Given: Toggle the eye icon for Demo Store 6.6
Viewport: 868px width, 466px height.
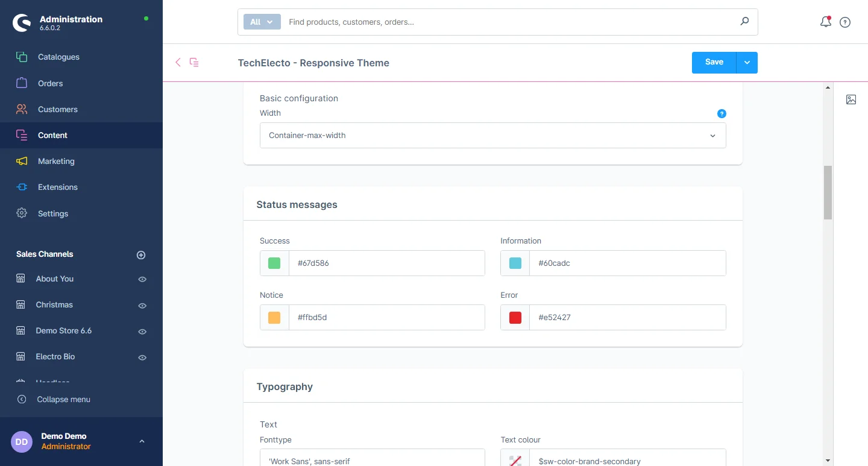Looking at the screenshot, I should 142,332.
